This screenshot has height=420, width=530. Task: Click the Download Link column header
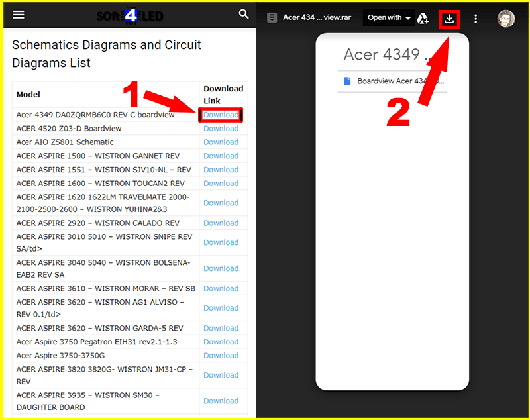coord(223,95)
